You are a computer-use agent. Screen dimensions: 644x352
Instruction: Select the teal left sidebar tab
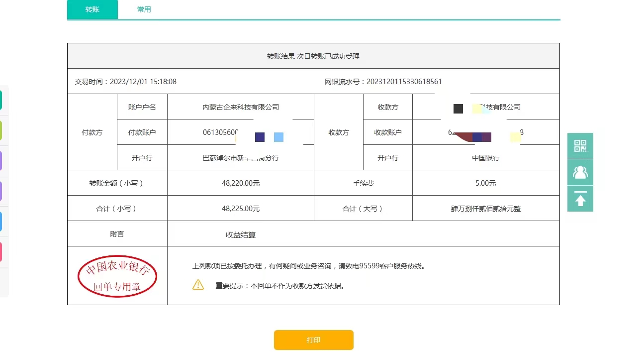click(x=1, y=100)
